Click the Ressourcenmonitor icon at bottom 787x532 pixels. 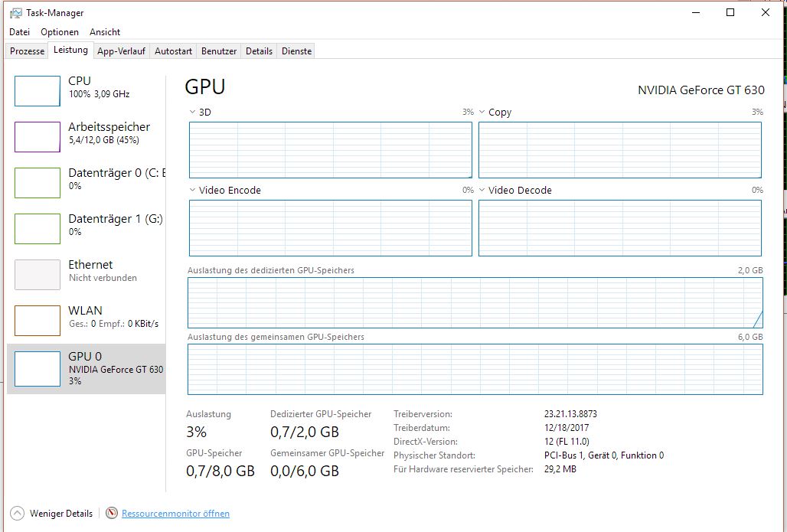click(112, 513)
